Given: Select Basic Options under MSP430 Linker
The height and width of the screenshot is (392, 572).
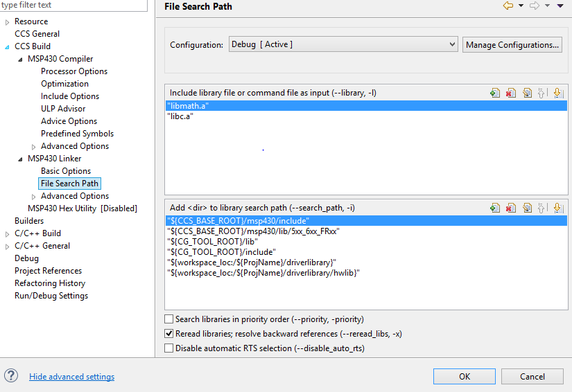Looking at the screenshot, I should pyautogui.click(x=66, y=171).
